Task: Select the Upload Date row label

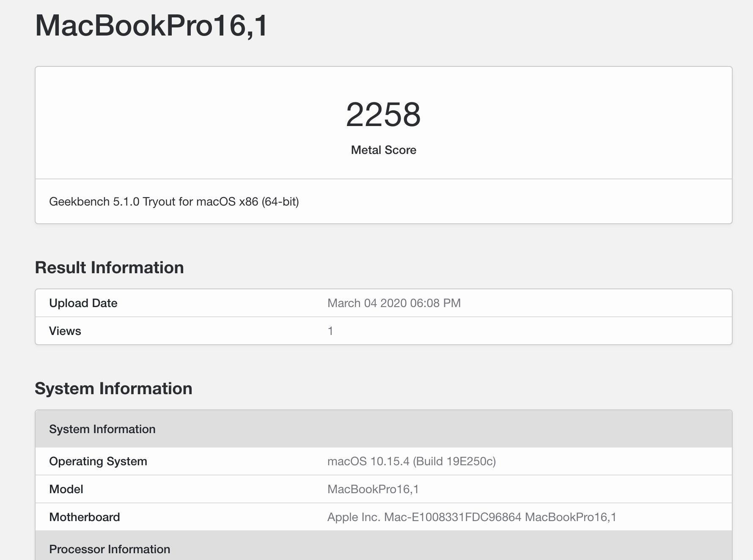Action: pos(83,303)
